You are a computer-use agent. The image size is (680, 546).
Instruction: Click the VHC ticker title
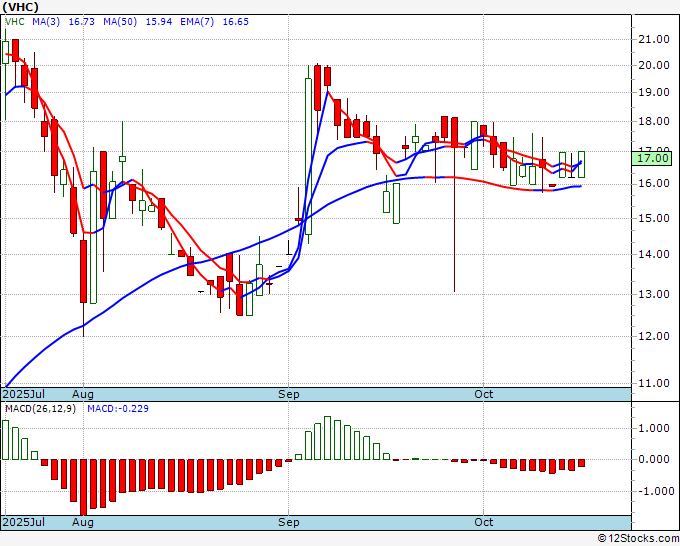(x=21, y=7)
